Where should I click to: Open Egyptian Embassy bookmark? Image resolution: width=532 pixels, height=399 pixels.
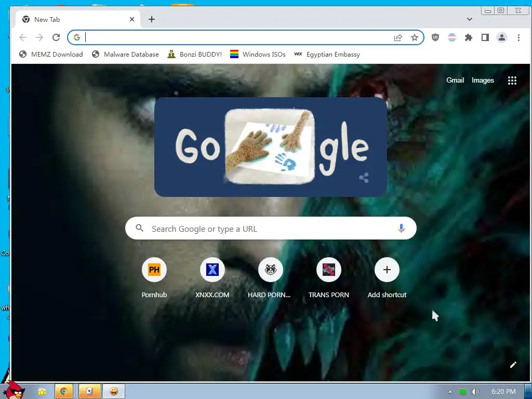pos(327,54)
